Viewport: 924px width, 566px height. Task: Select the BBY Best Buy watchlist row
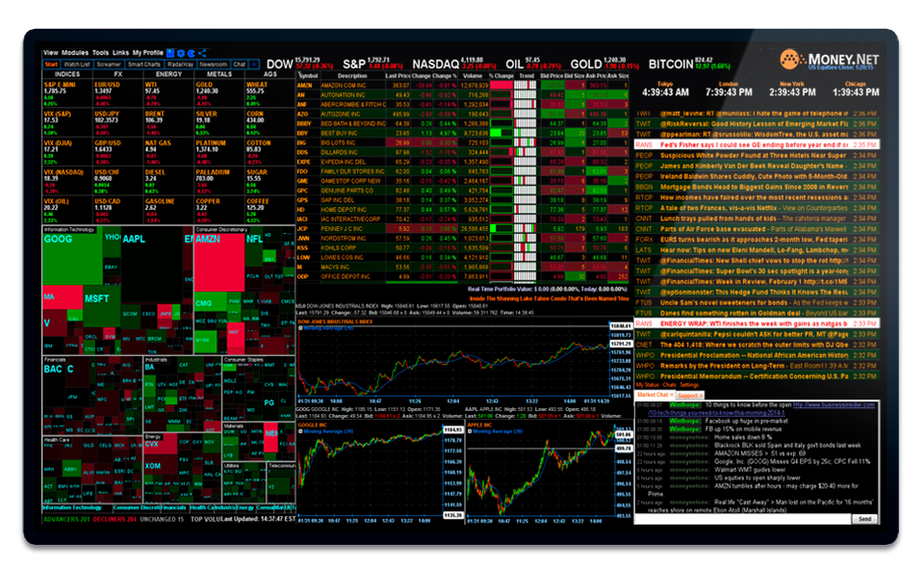[x=463, y=133]
